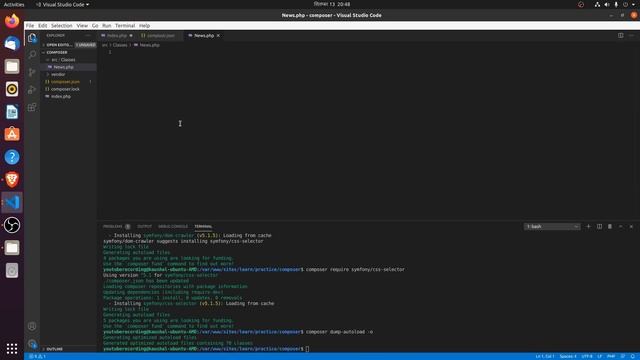This screenshot has width=640, height=360.
Task: Open the Debug Console panel tab
Action: click(173, 226)
